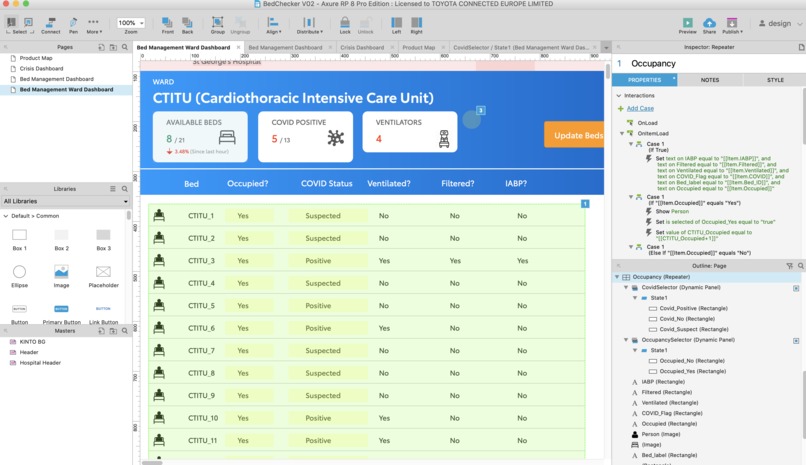806x465 pixels.
Task: Open the All Libraries dropdown
Action: click(x=65, y=201)
